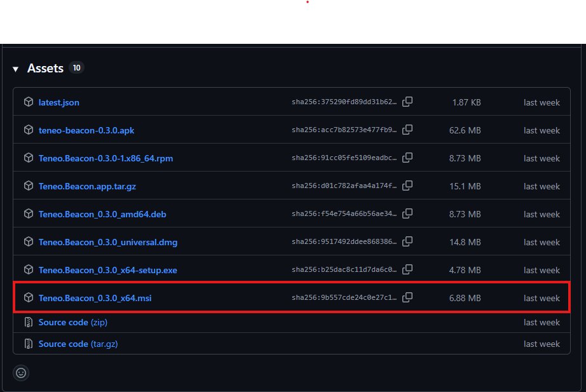This screenshot has height=392, width=586.
Task: Click the 15.1 MB file size
Action: point(465,187)
